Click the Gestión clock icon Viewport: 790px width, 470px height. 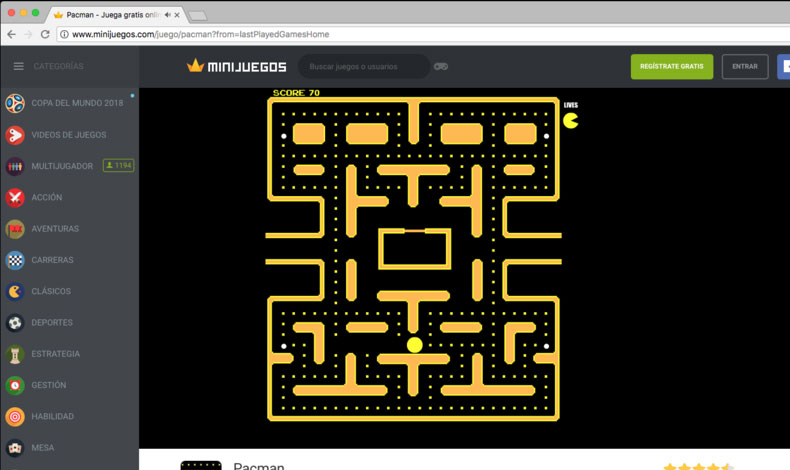pos(15,385)
